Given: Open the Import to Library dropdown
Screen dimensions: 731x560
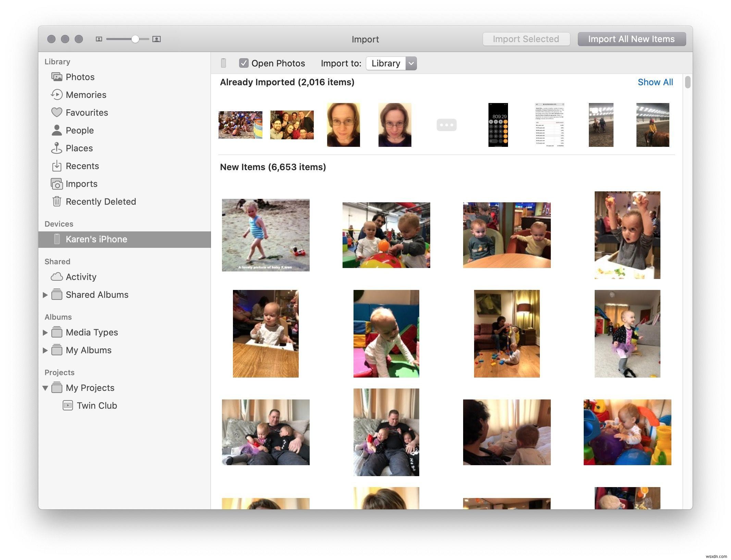Looking at the screenshot, I should coord(390,63).
